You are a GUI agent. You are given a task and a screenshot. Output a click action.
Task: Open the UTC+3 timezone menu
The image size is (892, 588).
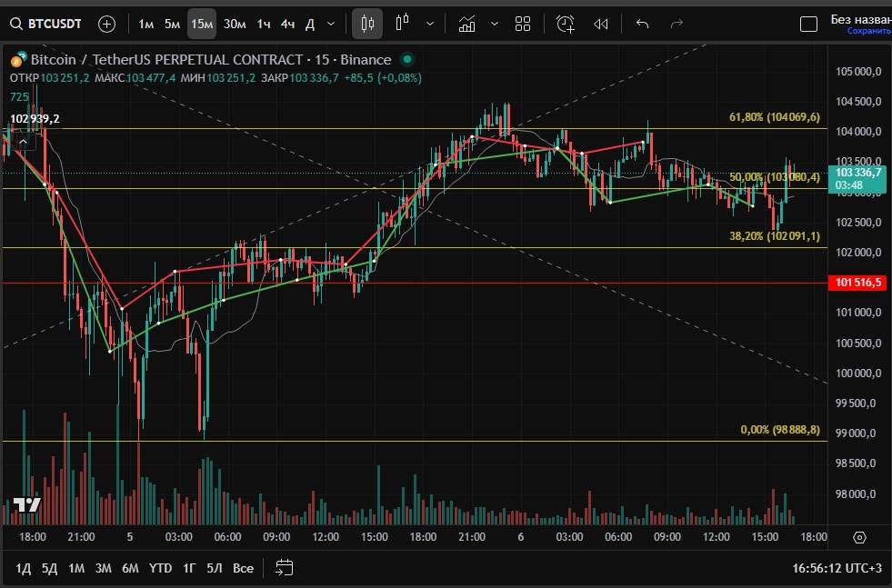coord(837,568)
